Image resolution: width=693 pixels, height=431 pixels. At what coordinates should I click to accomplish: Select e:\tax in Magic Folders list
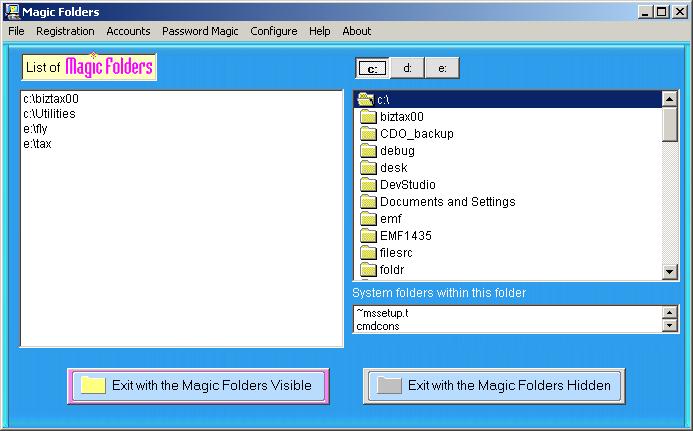coord(37,144)
